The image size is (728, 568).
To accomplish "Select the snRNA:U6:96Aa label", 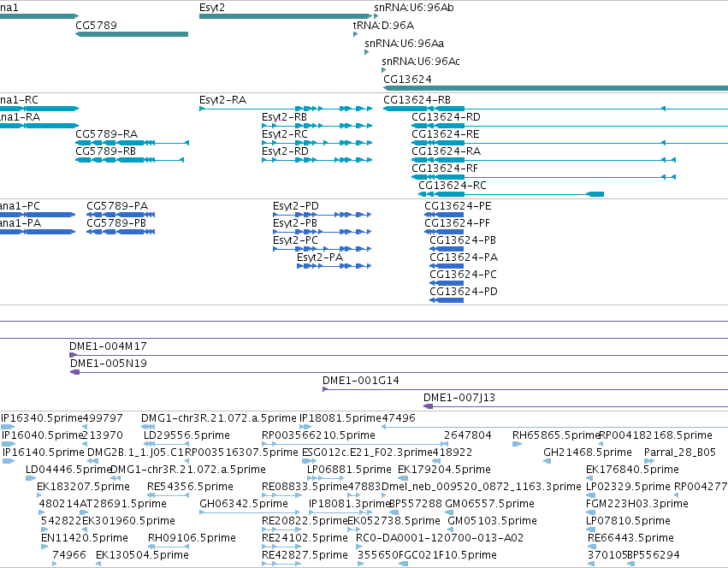I will pos(404,44).
